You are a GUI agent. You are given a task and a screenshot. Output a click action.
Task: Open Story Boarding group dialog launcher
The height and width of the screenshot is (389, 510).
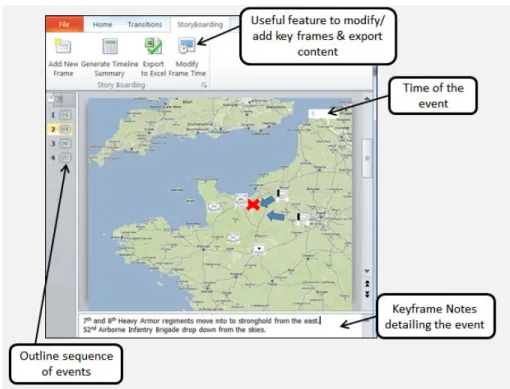(x=204, y=85)
